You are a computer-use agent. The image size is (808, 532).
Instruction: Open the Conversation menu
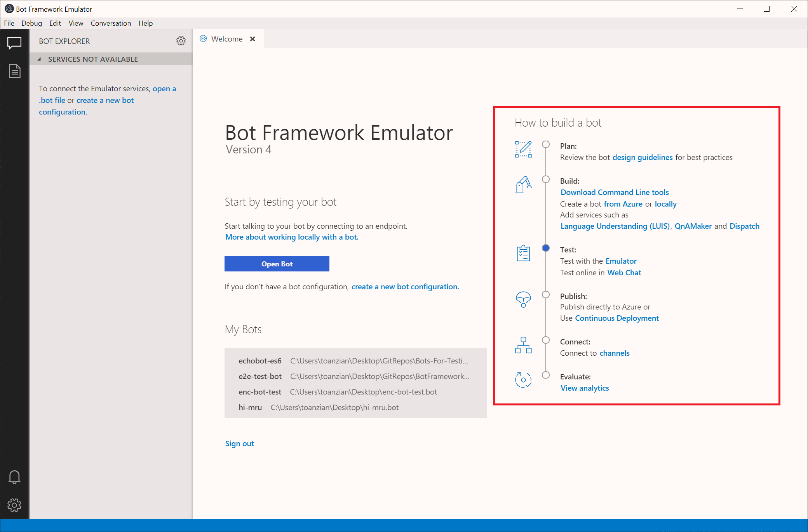[111, 23]
